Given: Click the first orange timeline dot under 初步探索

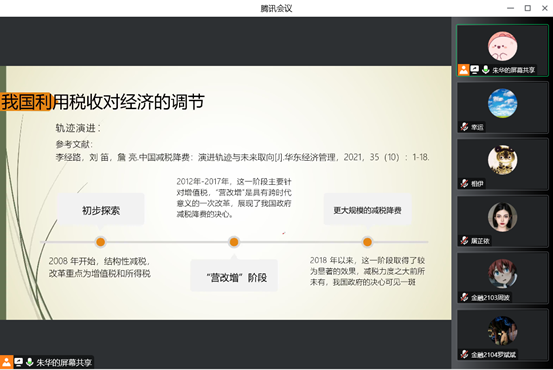Looking at the screenshot, I should coord(101,242).
